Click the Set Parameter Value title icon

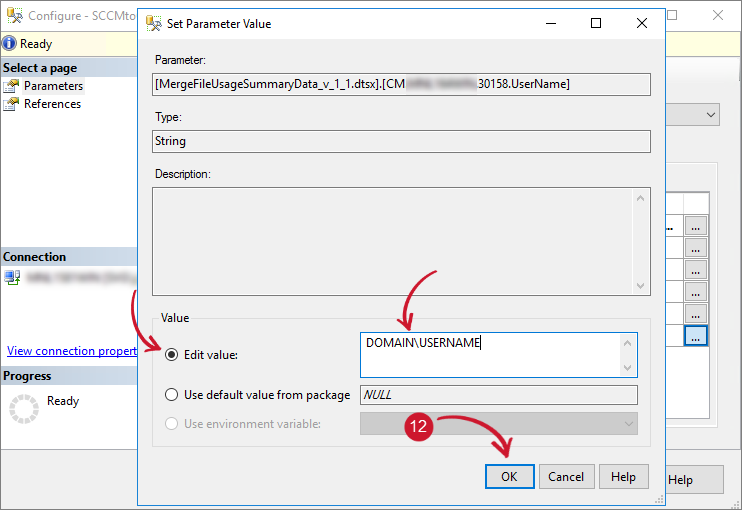(153, 23)
